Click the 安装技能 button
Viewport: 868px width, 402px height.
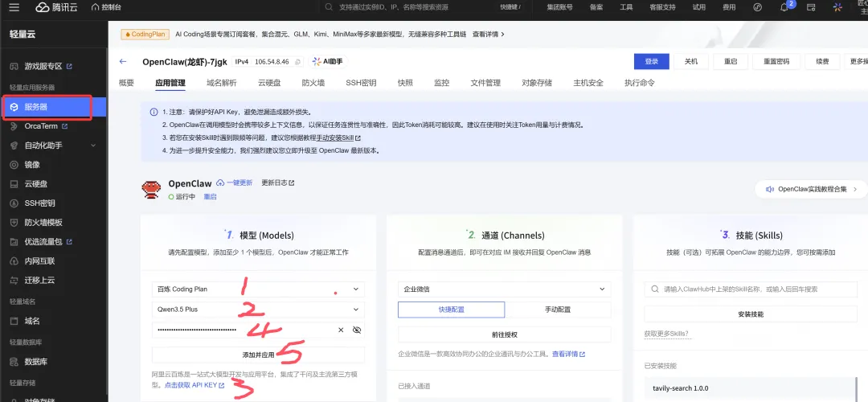pos(750,314)
